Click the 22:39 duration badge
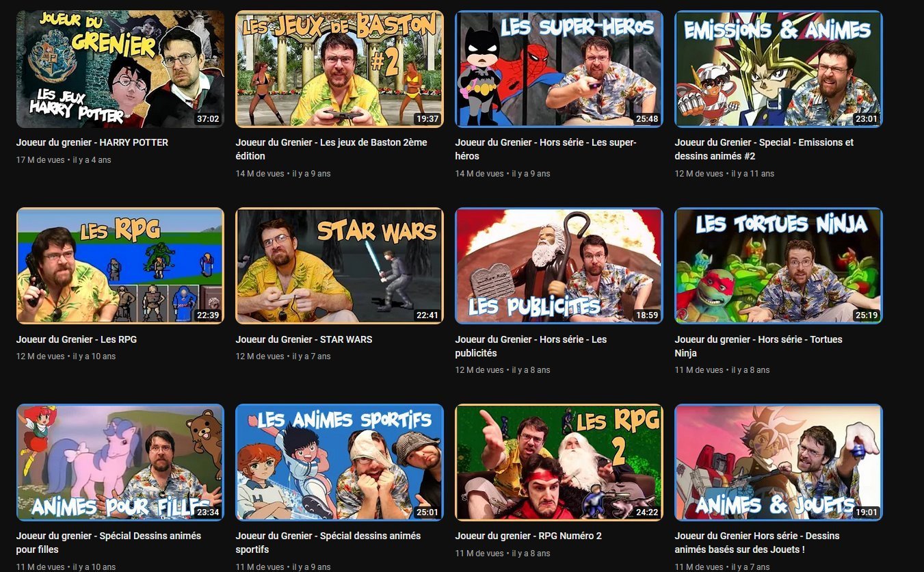 [208, 315]
